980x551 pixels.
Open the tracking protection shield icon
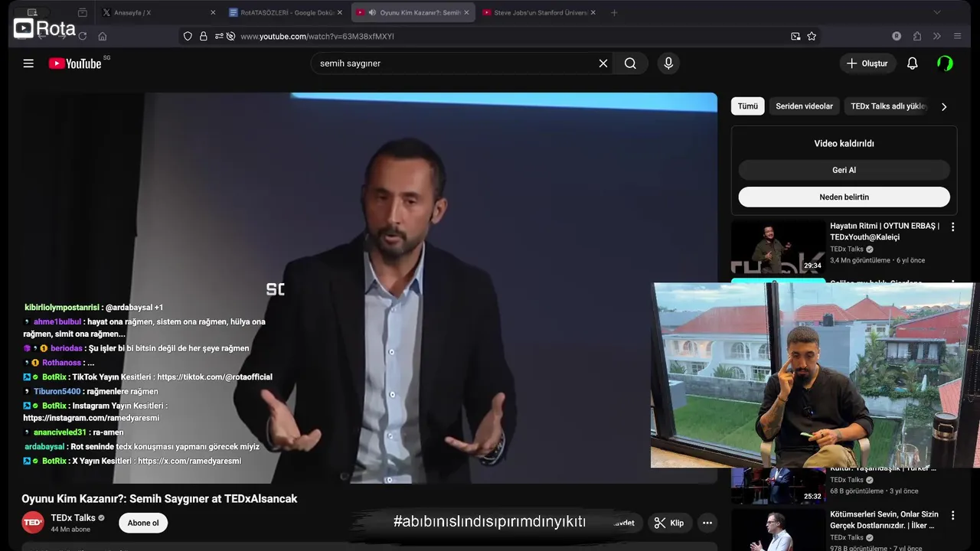188,36
